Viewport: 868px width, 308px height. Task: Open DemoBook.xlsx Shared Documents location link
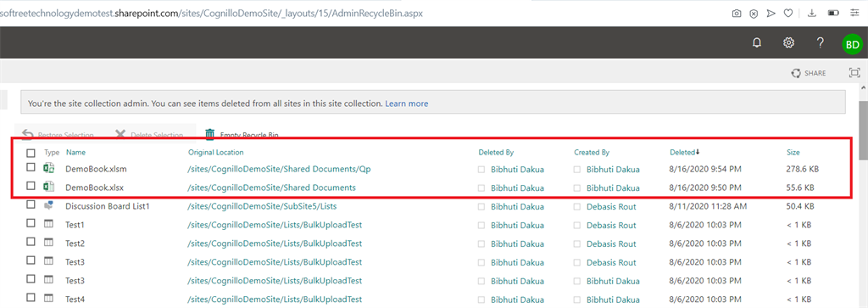click(x=272, y=188)
